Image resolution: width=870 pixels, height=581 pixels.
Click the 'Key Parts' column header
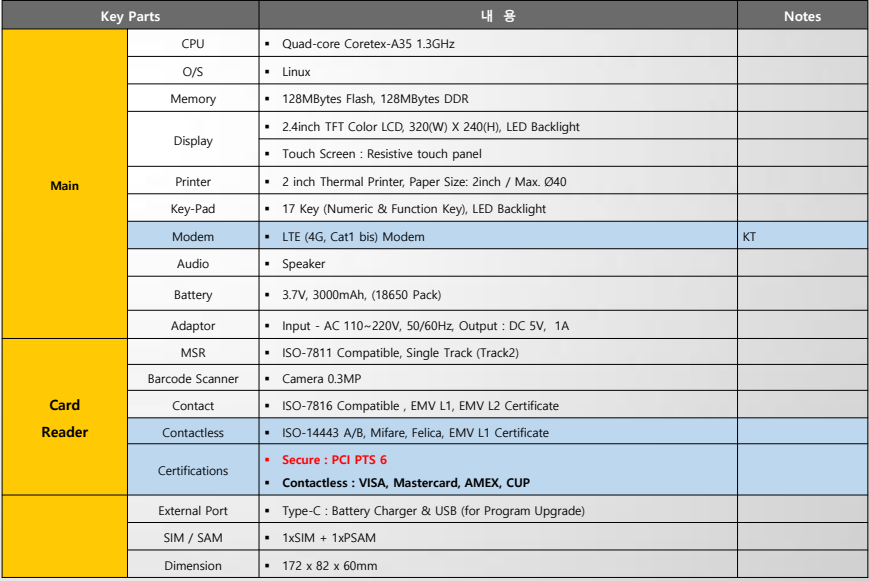coord(130,16)
